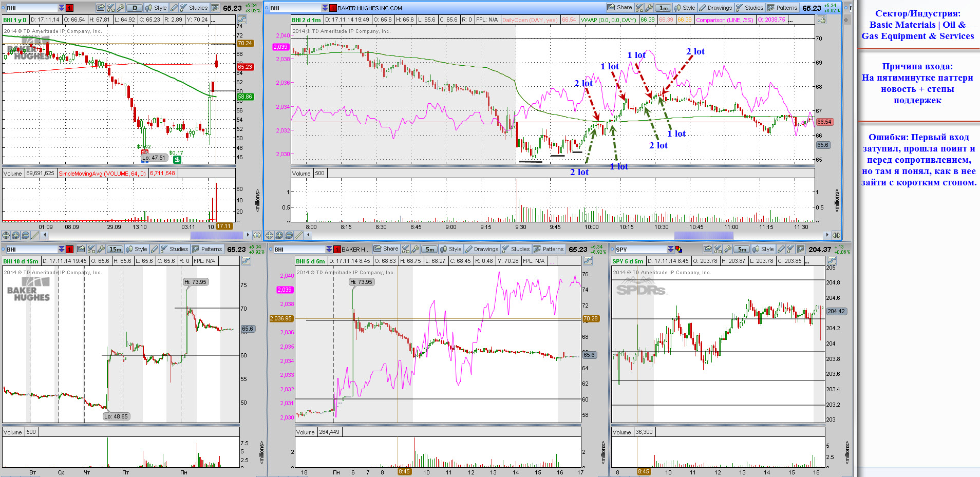Screen dimensions: 980x477
Task: Change the 1m timeframe on main chart
Action: tap(664, 8)
